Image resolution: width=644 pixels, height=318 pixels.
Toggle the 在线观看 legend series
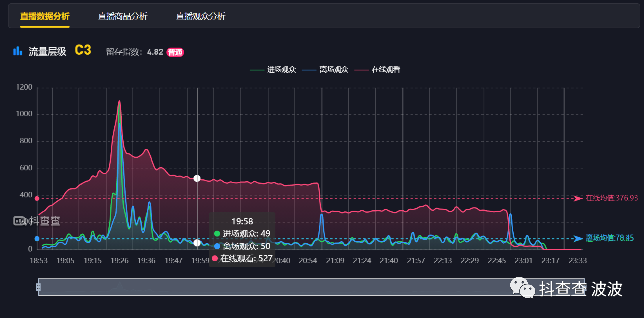point(377,70)
